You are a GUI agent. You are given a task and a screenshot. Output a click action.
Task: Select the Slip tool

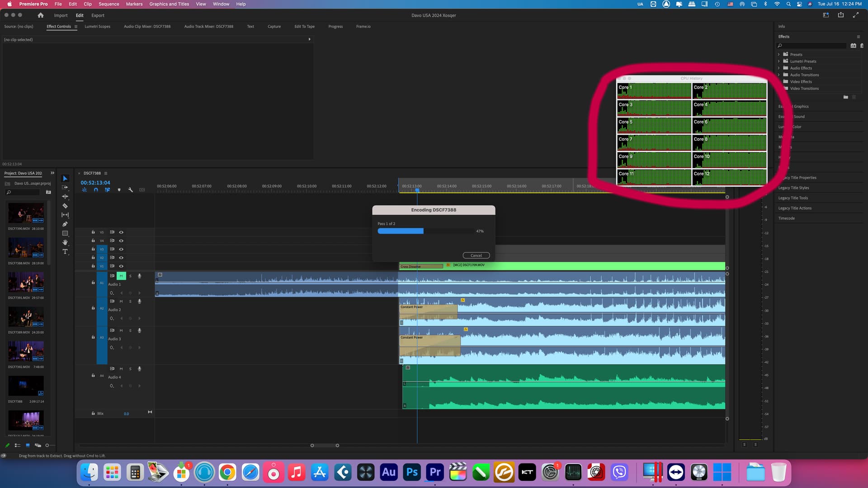65,215
